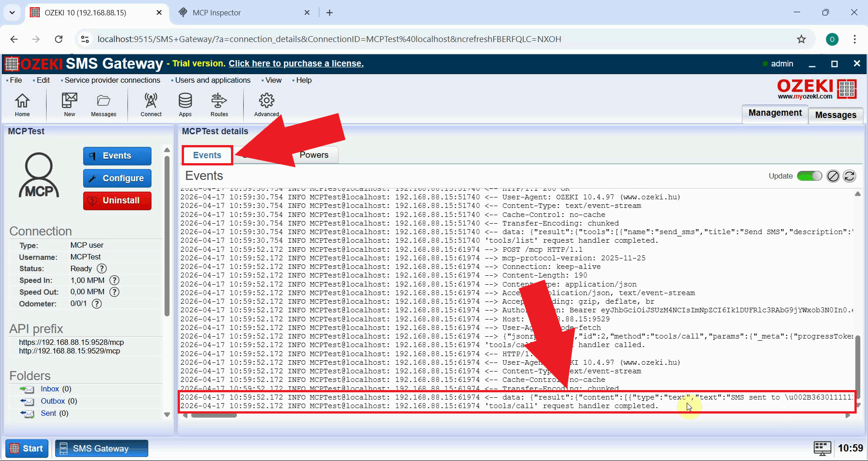The image size is (868, 461).
Task: Click the site information icon in address bar
Action: pos(85,39)
